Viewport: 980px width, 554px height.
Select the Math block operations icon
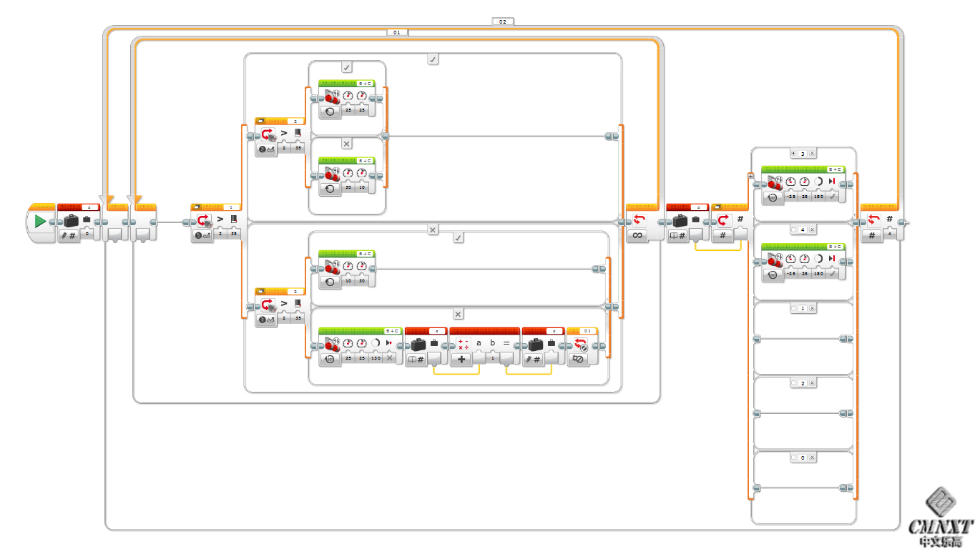click(x=463, y=344)
